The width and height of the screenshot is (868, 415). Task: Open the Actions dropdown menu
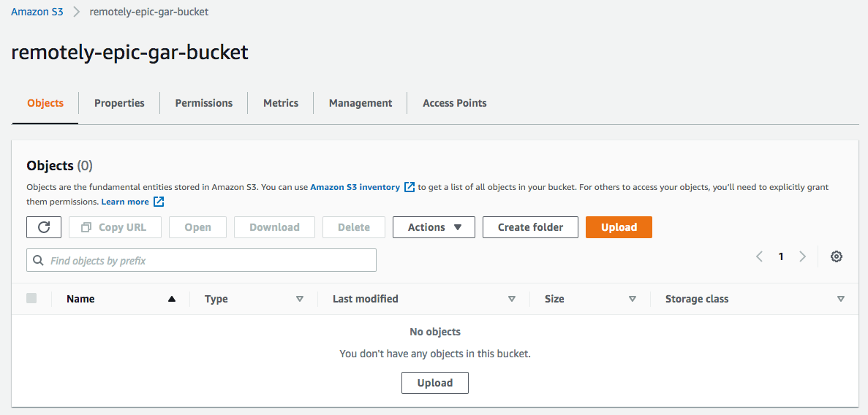434,227
